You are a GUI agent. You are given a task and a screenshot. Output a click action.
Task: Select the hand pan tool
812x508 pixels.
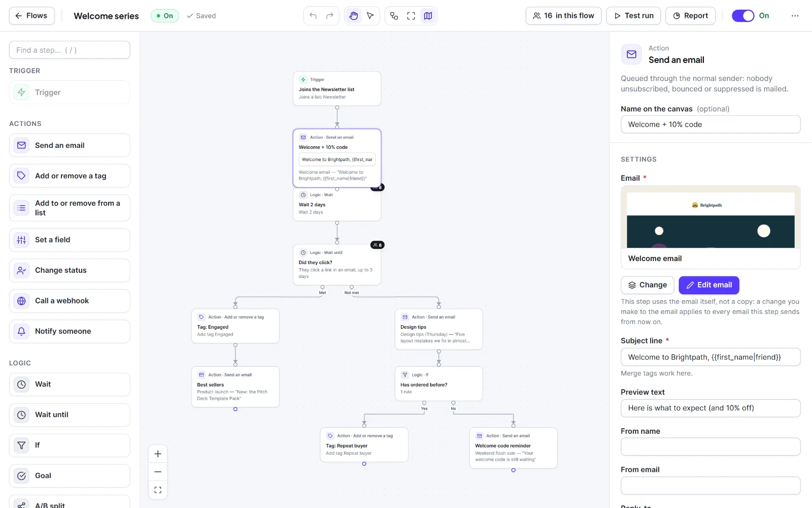(354, 16)
